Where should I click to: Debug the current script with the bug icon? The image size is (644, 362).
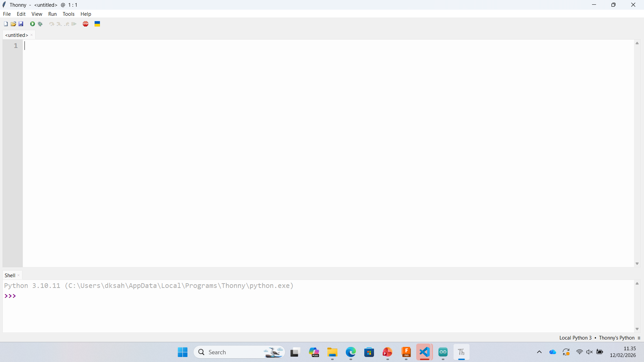pyautogui.click(x=40, y=24)
